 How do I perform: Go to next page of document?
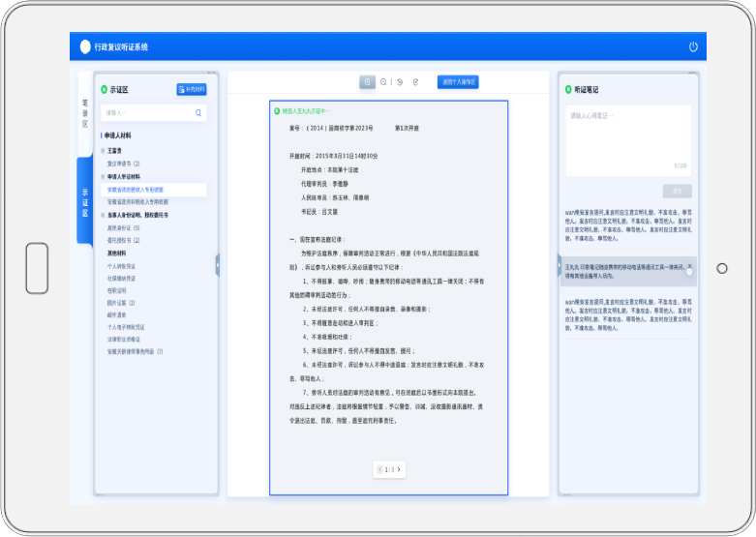(x=399, y=469)
